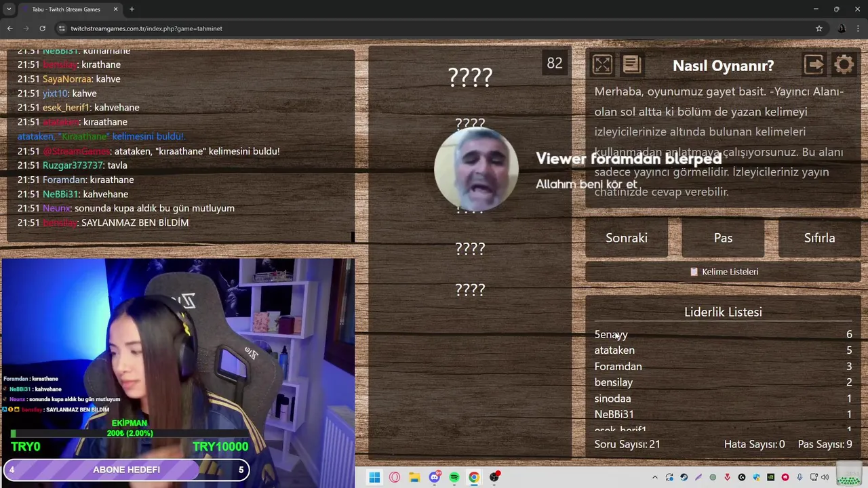The height and width of the screenshot is (488, 868).
Task: Click Neunx message about kupa
Action: point(125,208)
